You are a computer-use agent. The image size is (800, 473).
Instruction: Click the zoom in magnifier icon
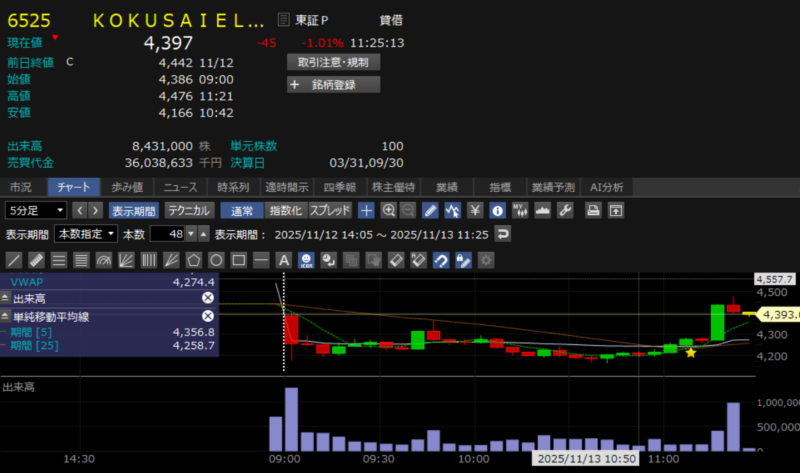pos(389,211)
